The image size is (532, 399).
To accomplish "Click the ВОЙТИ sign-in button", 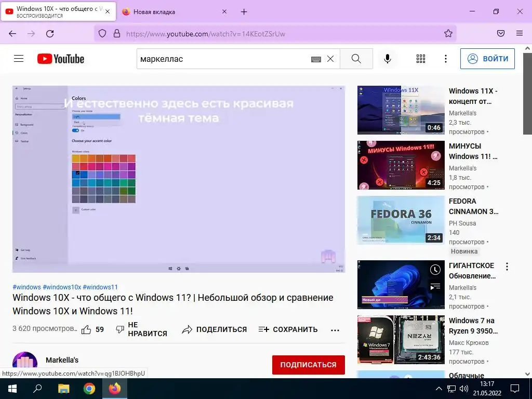I will 487,59.
